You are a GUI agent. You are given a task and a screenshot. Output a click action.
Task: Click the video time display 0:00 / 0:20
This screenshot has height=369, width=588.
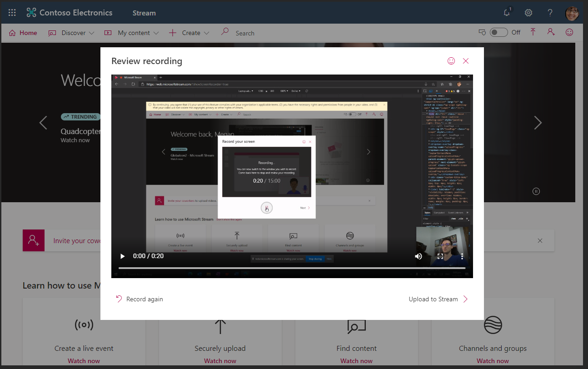click(148, 256)
